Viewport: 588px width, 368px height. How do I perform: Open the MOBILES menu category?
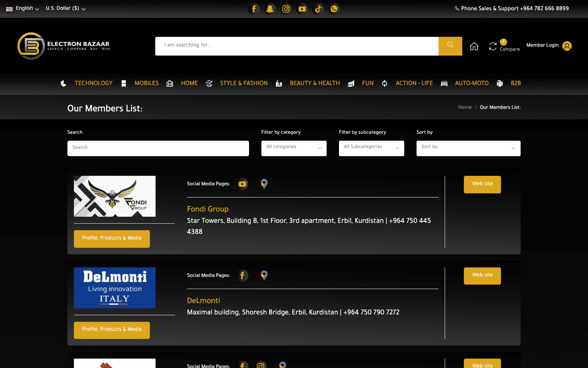(x=147, y=83)
